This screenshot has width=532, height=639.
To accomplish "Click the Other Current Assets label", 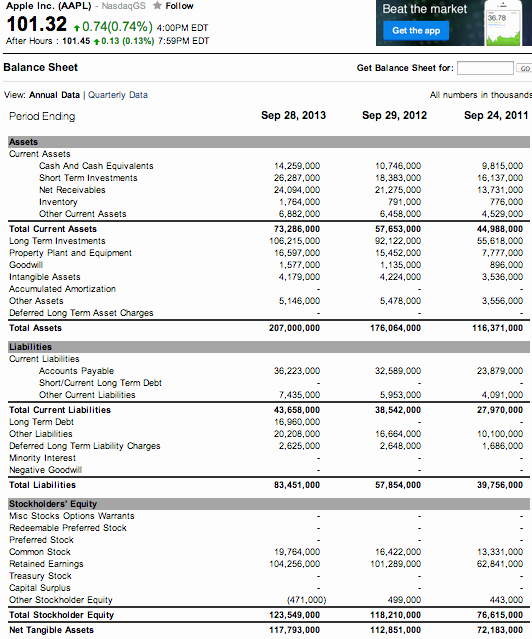I will [83, 214].
